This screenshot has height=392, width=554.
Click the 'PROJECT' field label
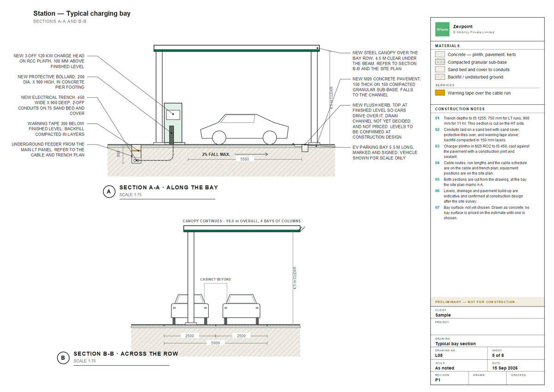point(442,322)
